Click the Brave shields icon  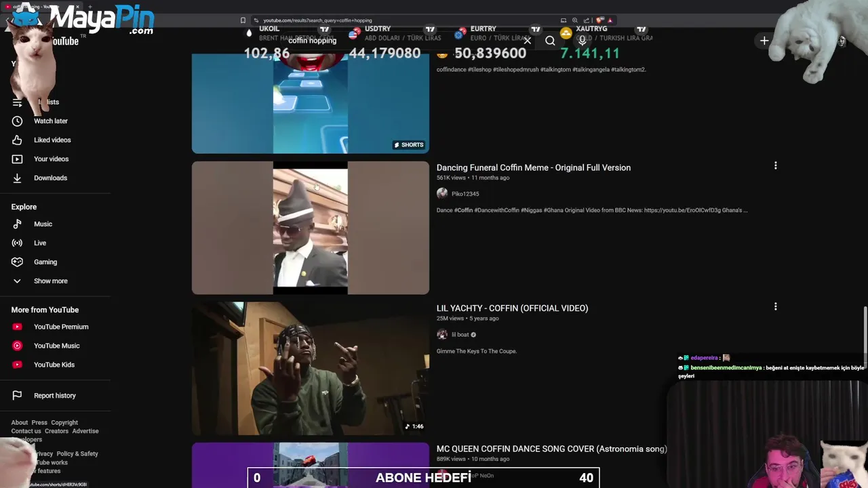click(x=599, y=20)
